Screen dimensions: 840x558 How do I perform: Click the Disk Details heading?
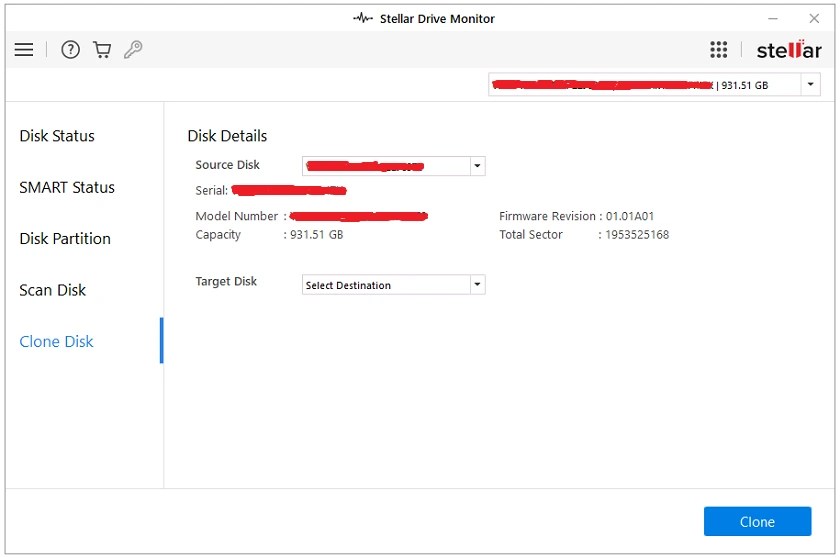point(227,136)
